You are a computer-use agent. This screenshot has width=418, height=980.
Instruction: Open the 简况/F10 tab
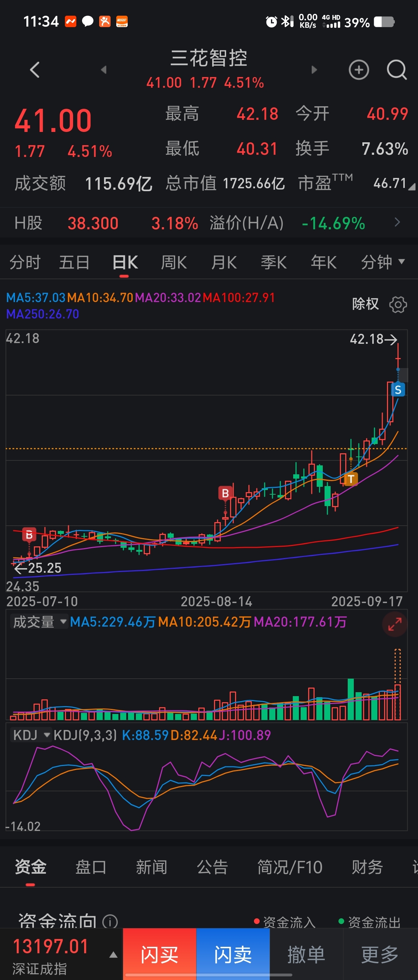290,867
